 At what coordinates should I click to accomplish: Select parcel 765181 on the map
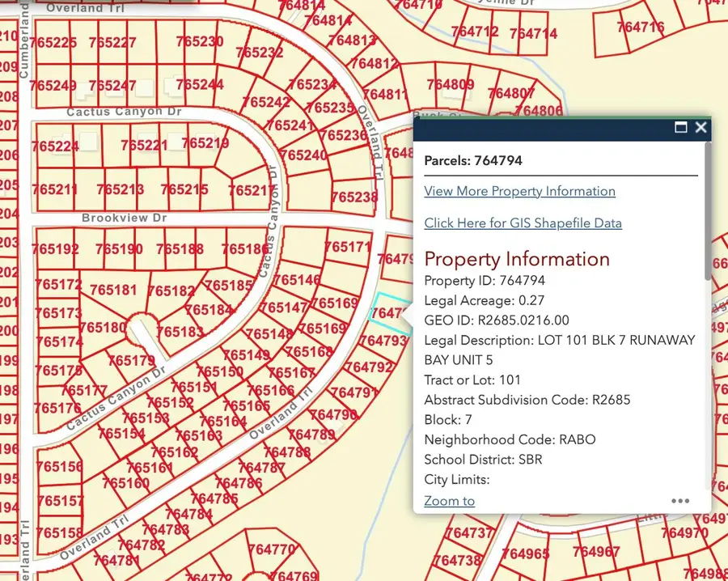click(113, 290)
